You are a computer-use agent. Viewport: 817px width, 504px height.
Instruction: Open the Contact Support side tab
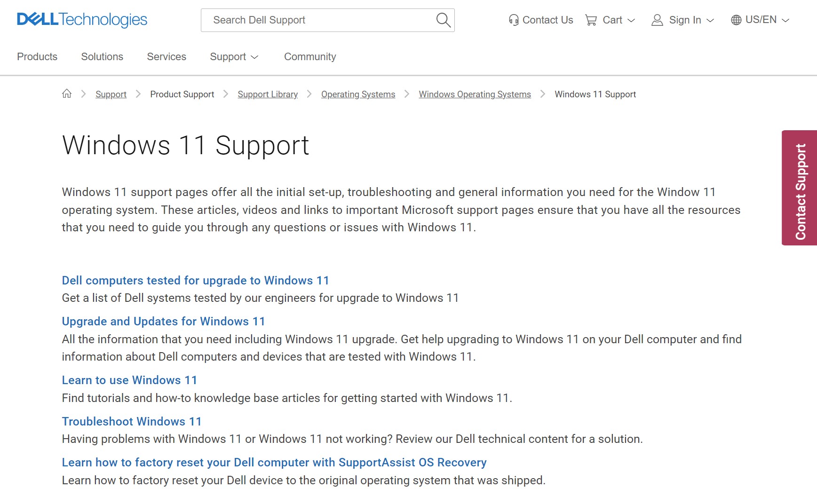800,188
